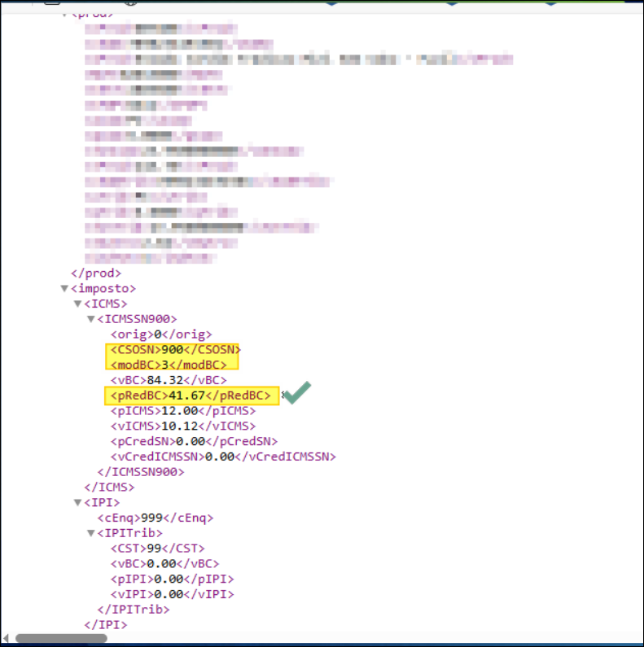Collapse the ICMSSN900 node triangle

90,319
